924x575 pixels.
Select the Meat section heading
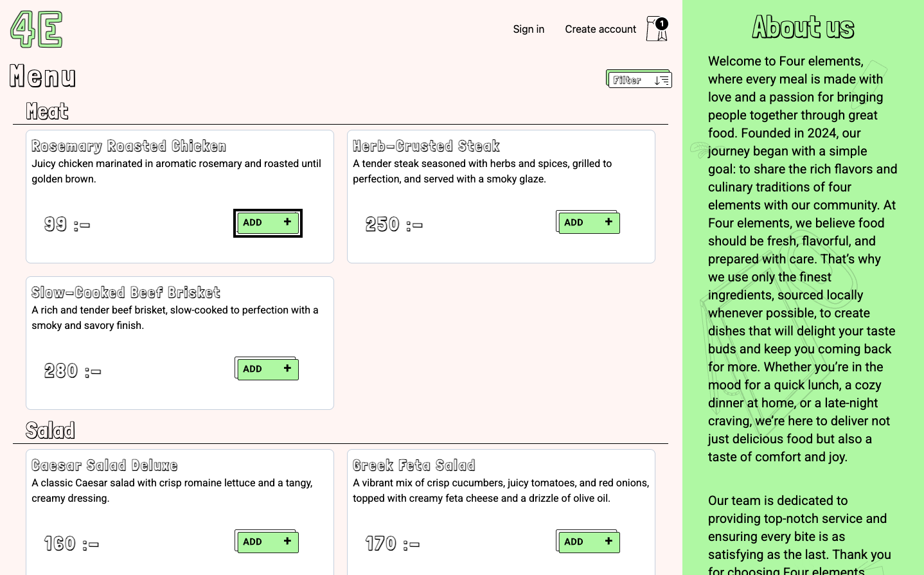(48, 111)
